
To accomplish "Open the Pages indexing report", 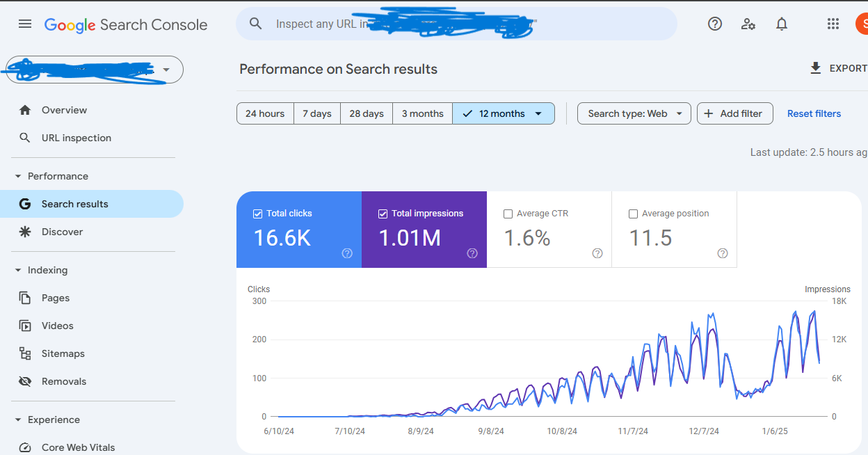I will pos(92,298).
